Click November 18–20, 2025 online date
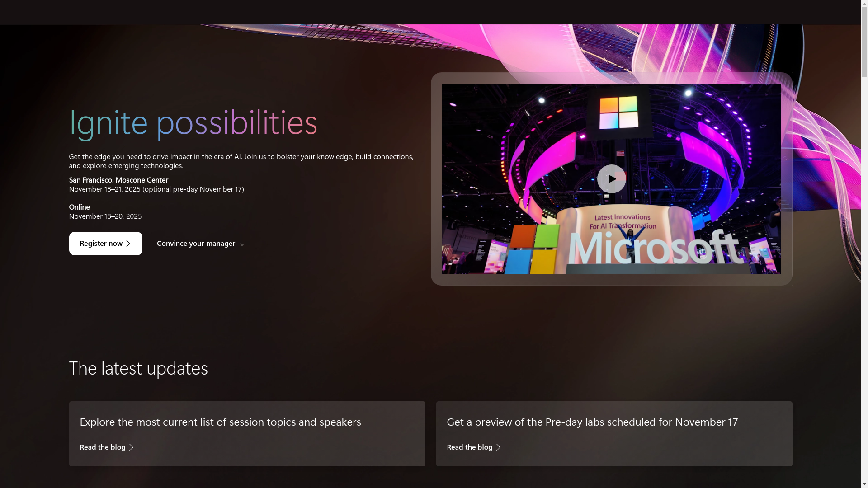The width and height of the screenshot is (868, 488). tap(105, 216)
